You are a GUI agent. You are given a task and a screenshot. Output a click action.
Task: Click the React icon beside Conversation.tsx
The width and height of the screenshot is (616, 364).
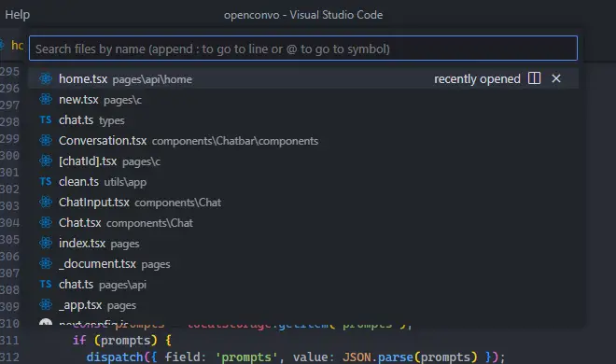pos(46,140)
